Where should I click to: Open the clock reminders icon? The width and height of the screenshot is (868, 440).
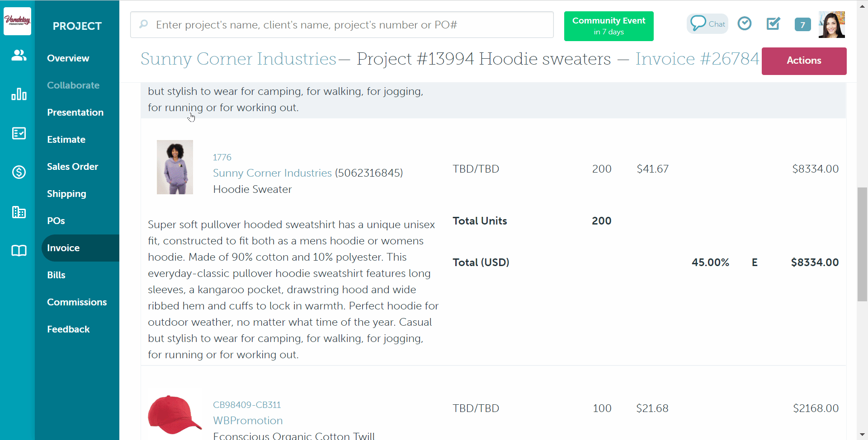pos(744,23)
